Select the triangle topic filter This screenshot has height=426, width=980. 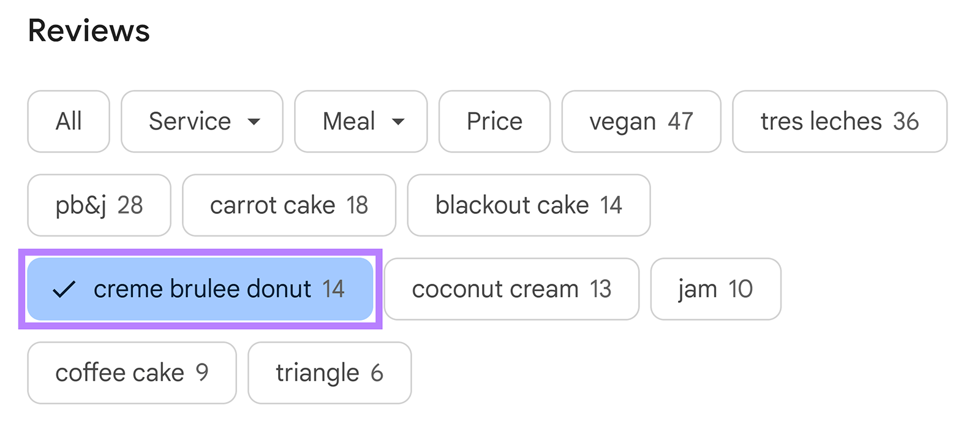[329, 372]
